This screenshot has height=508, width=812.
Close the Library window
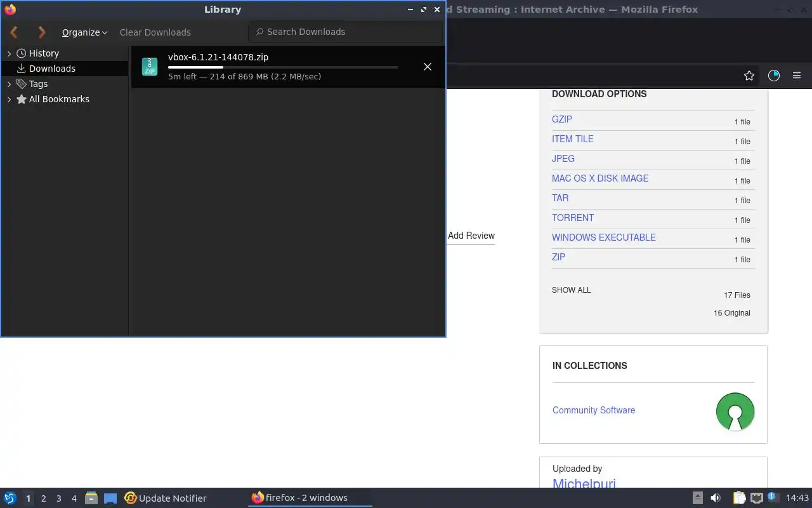click(437, 10)
